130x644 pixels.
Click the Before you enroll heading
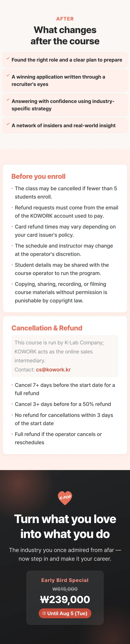tap(38, 176)
